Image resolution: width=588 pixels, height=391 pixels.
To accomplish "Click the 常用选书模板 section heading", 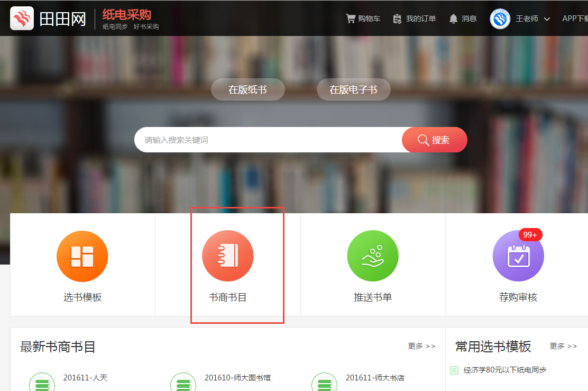I will tap(493, 347).
